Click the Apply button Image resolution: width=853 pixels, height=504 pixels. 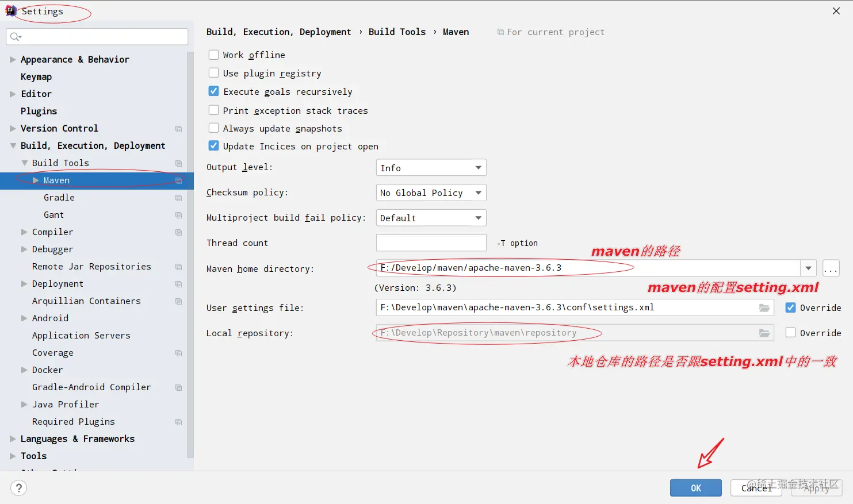[x=817, y=488]
